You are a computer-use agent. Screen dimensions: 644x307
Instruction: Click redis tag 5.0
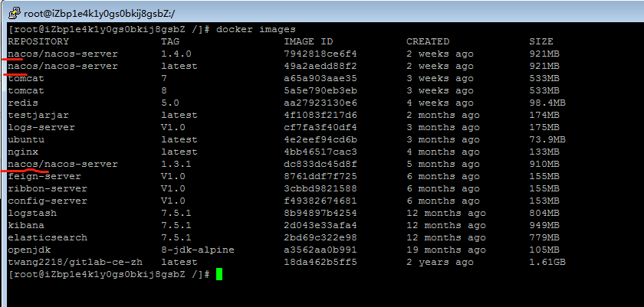[170, 103]
